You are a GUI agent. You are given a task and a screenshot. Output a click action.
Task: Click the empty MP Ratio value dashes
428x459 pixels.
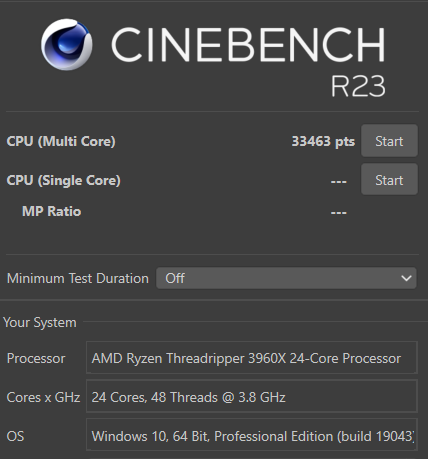point(339,213)
